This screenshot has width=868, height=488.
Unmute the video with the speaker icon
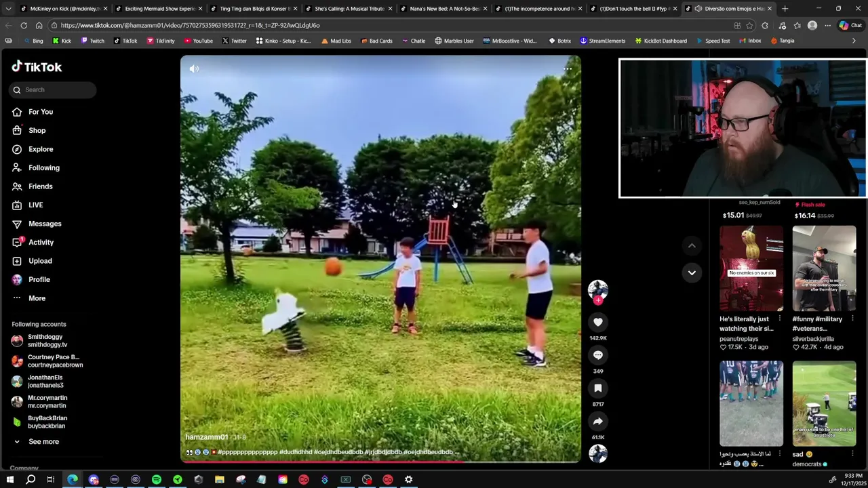(x=194, y=68)
